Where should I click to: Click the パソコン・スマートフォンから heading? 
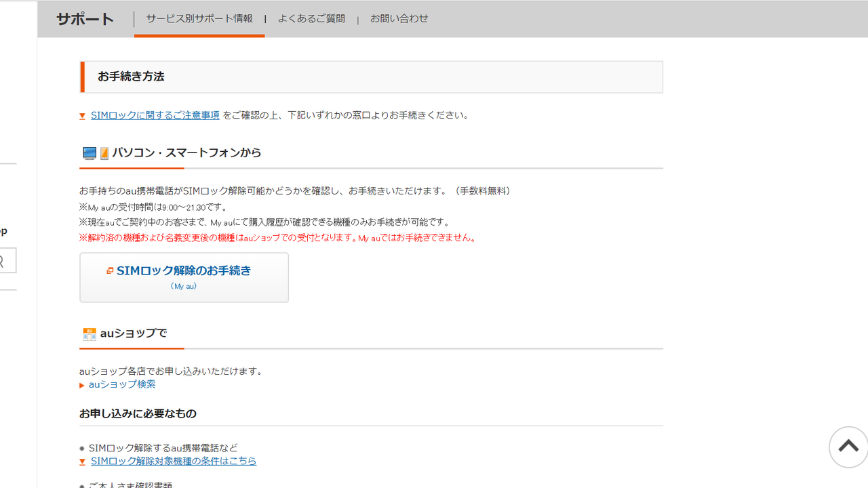point(186,153)
